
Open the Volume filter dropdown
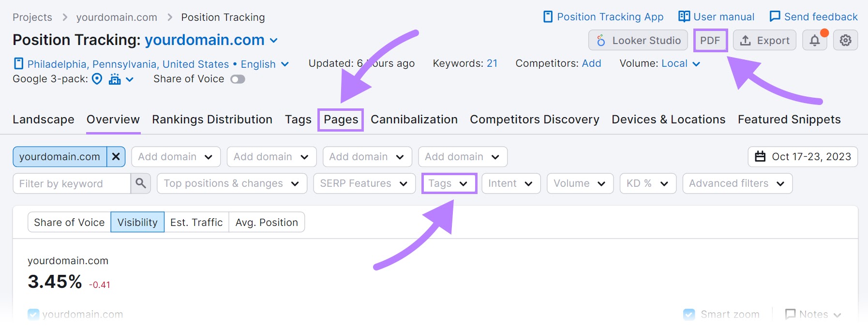(x=580, y=183)
